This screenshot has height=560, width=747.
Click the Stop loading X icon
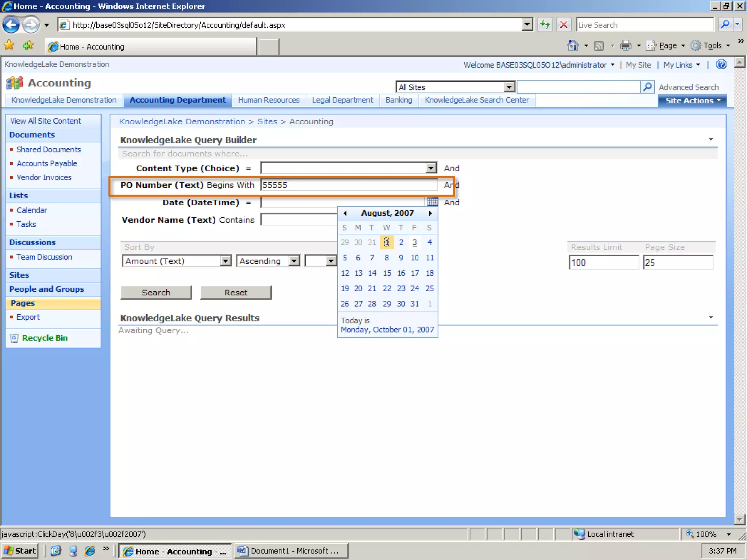pos(564,25)
